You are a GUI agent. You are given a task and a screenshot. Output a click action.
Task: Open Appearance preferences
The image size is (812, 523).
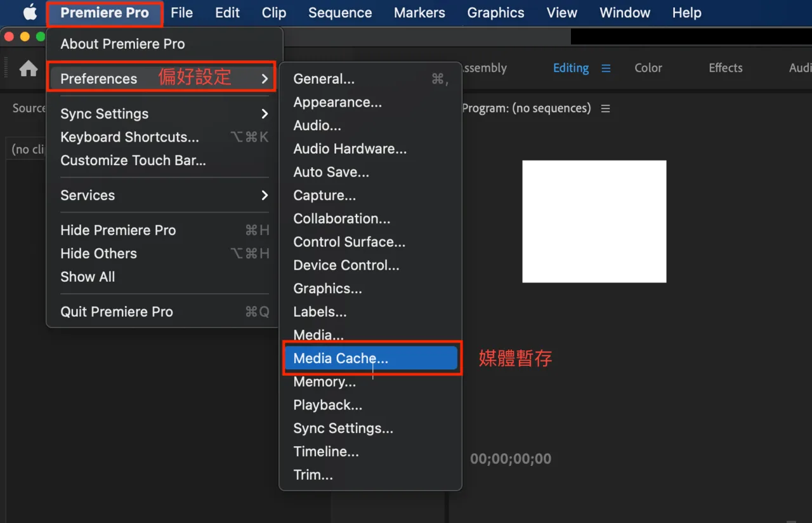[x=370, y=102]
